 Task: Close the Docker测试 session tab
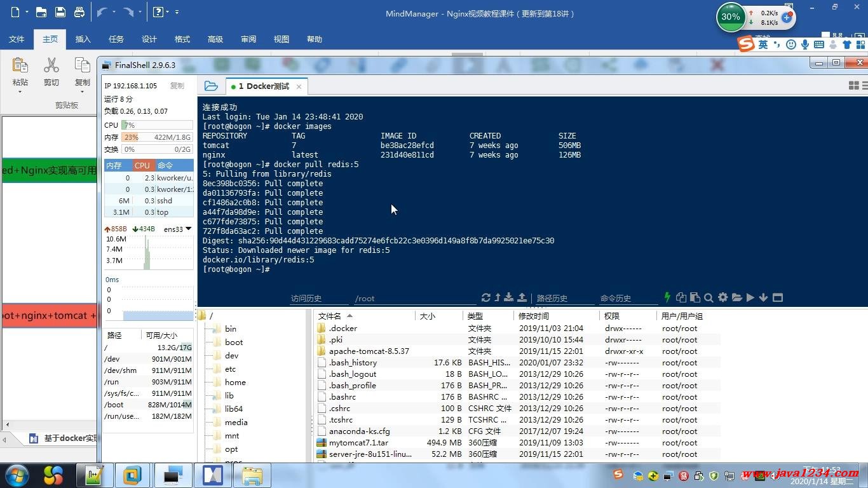click(299, 86)
